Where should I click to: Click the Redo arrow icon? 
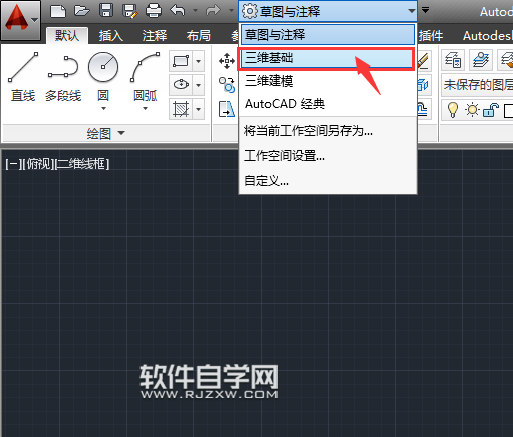coord(213,11)
